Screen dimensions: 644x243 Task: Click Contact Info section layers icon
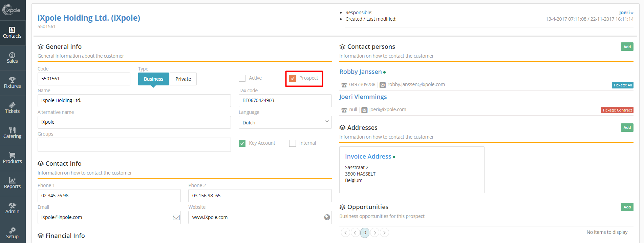click(41, 164)
